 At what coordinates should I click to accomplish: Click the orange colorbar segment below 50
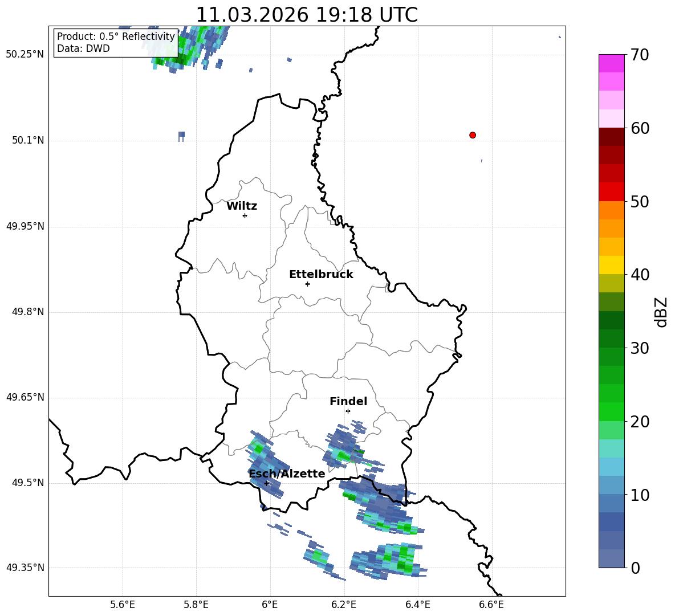point(612,210)
